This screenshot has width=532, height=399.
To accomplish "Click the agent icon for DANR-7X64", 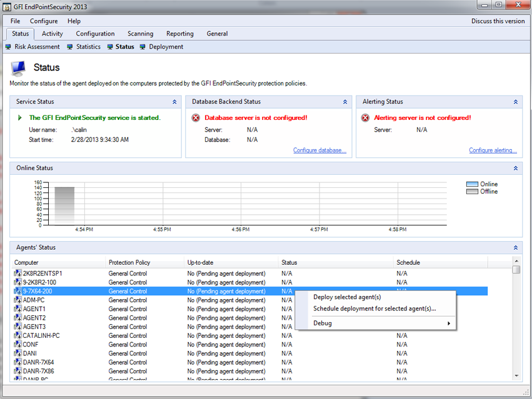I will pyautogui.click(x=18, y=362).
